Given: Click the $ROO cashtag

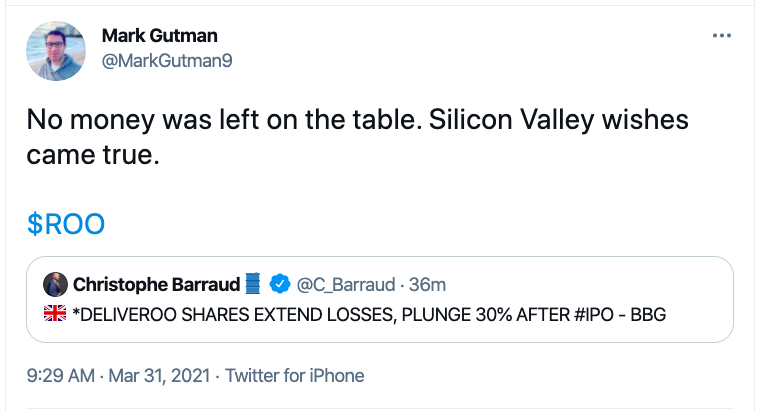Looking at the screenshot, I should (66, 223).
